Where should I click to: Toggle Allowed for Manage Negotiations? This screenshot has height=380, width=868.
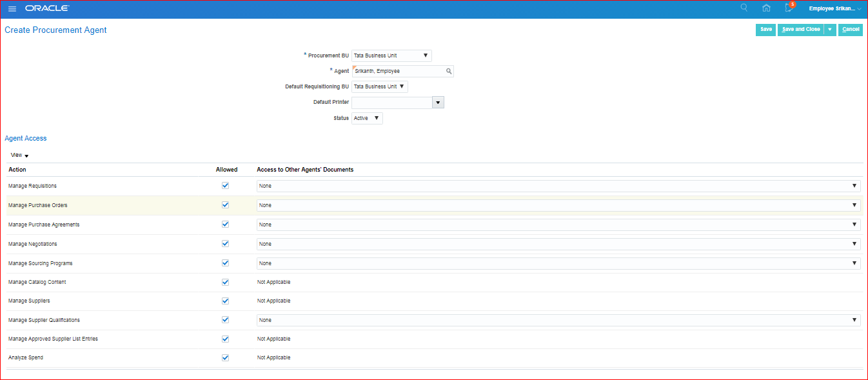(225, 244)
